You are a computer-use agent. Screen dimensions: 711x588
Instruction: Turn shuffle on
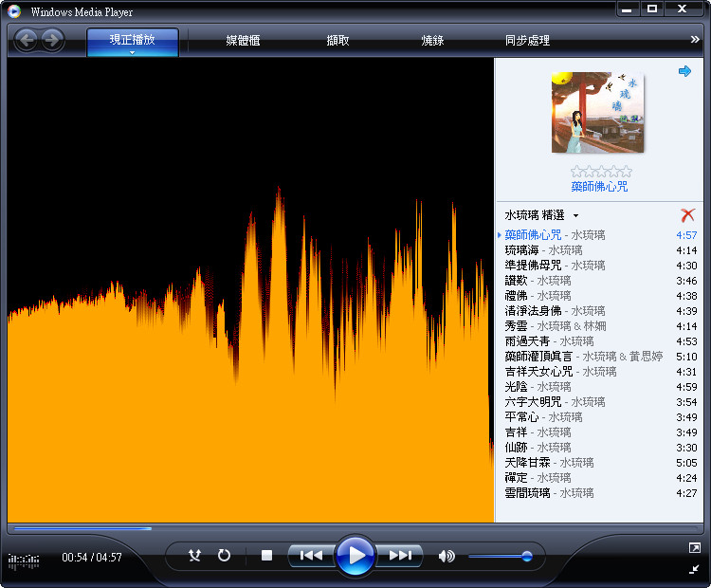point(195,556)
